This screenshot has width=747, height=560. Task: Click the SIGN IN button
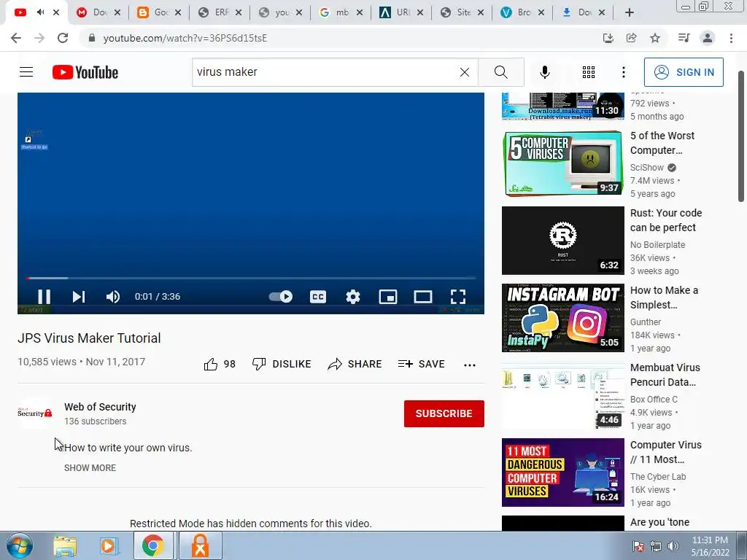(x=684, y=72)
